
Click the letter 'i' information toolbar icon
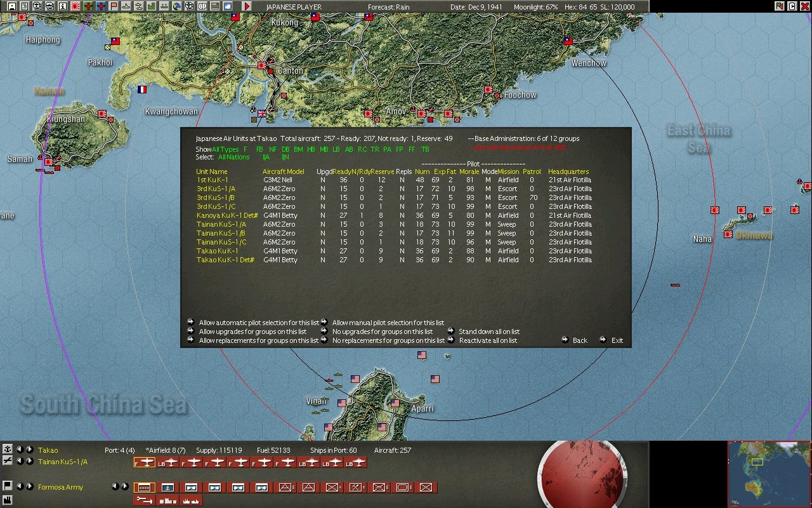coord(62,6)
